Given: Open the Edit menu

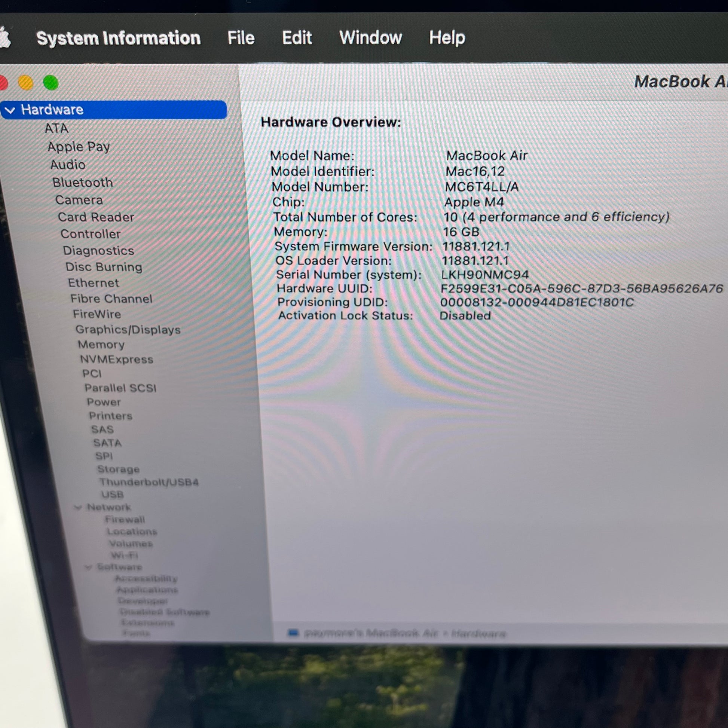Looking at the screenshot, I should coord(297,38).
